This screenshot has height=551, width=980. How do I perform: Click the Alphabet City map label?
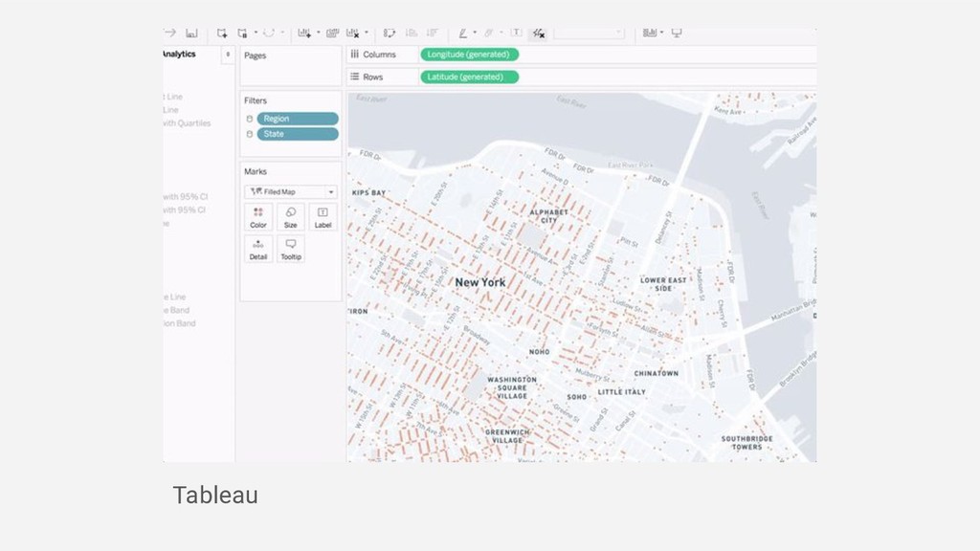548,216
